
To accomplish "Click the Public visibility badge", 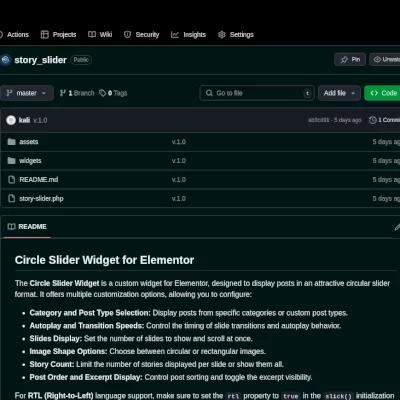I will click(x=81, y=60).
